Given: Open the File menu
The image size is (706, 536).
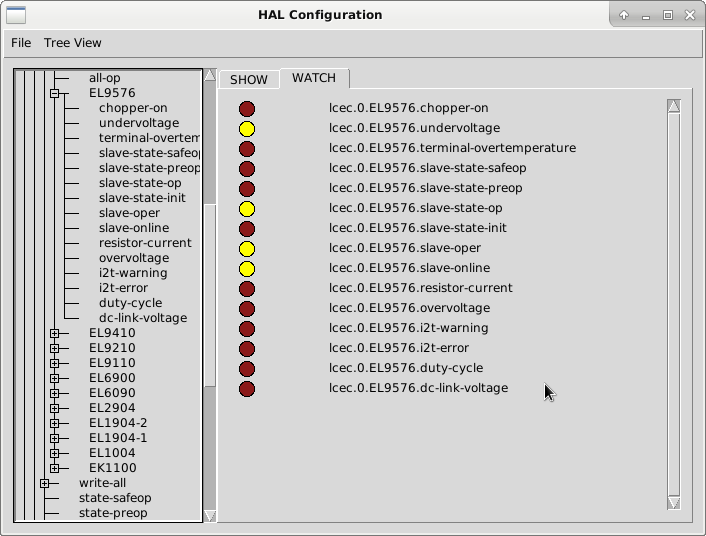Looking at the screenshot, I should click(x=21, y=43).
